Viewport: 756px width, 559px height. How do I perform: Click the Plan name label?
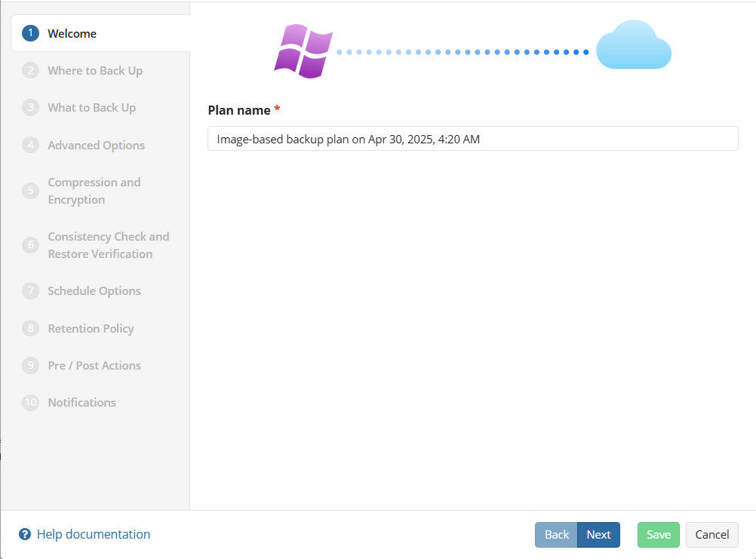coord(238,110)
